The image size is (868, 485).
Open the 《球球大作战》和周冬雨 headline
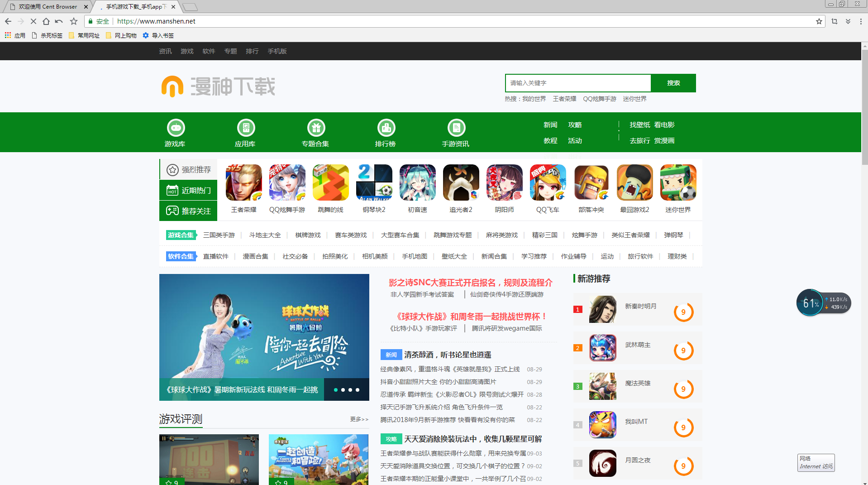coord(471,317)
